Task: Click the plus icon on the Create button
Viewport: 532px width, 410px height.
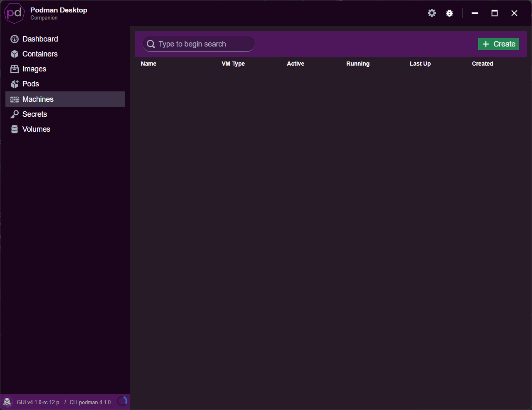Action: pyautogui.click(x=486, y=44)
